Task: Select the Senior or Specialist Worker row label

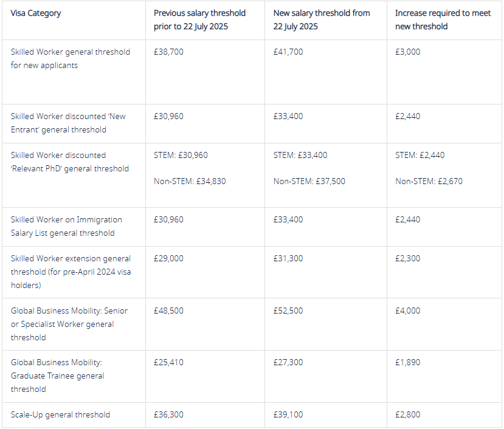Action: [69, 324]
